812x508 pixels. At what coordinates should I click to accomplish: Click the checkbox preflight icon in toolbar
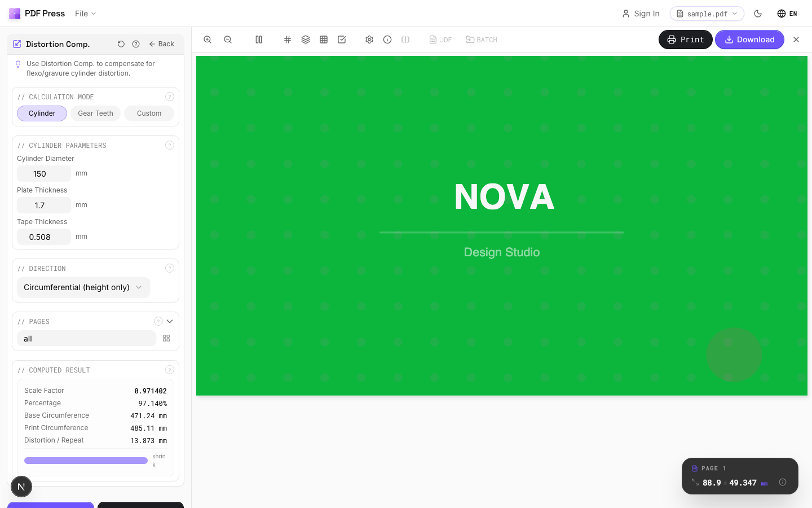pos(342,40)
